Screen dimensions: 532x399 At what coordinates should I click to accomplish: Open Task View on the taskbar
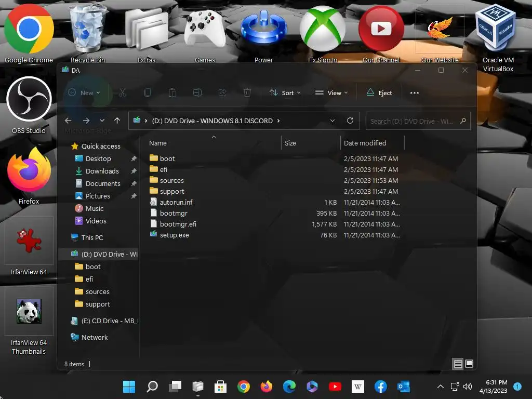coord(175,387)
